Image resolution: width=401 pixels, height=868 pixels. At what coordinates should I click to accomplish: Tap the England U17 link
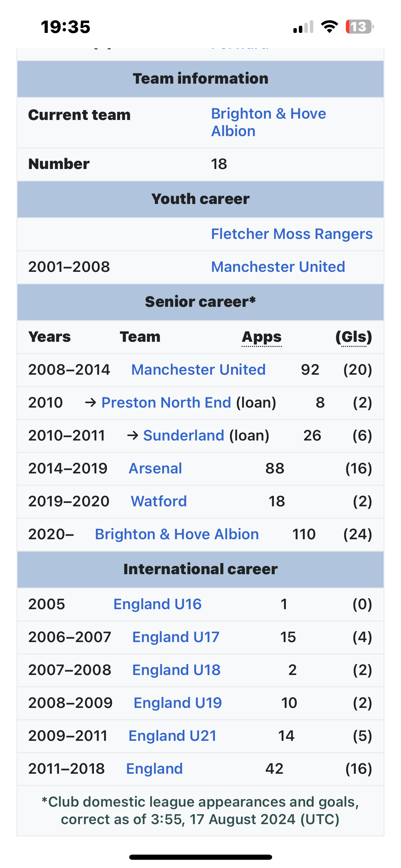pyautogui.click(x=176, y=637)
